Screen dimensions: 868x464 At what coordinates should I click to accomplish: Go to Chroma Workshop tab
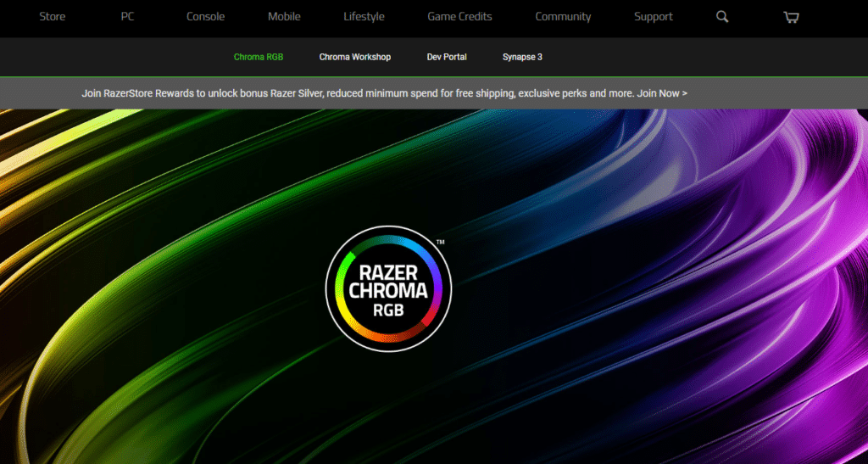point(355,57)
